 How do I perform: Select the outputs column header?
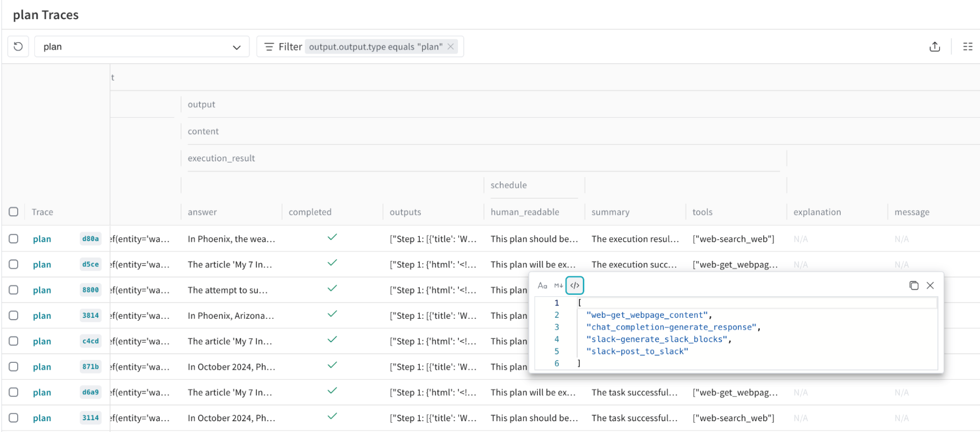[x=405, y=212]
